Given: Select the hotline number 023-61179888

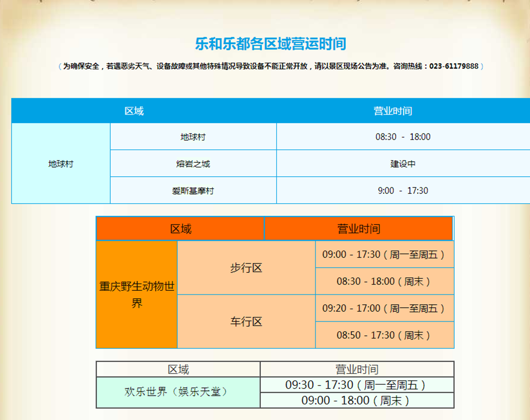Looking at the screenshot, I should [x=454, y=66].
